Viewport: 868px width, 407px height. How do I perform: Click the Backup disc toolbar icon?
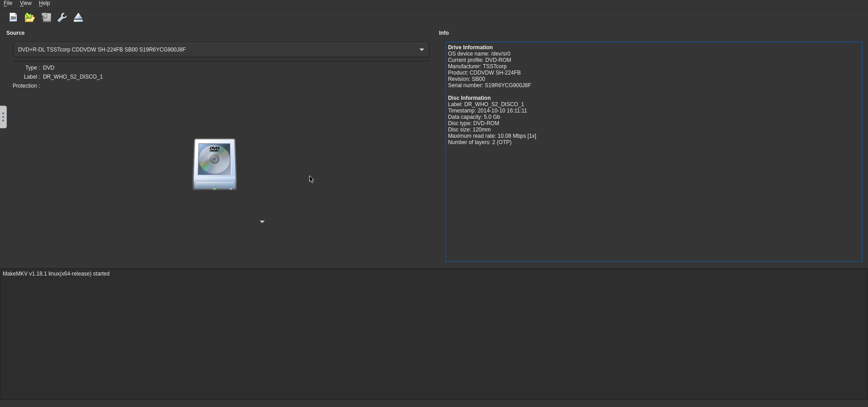[46, 18]
